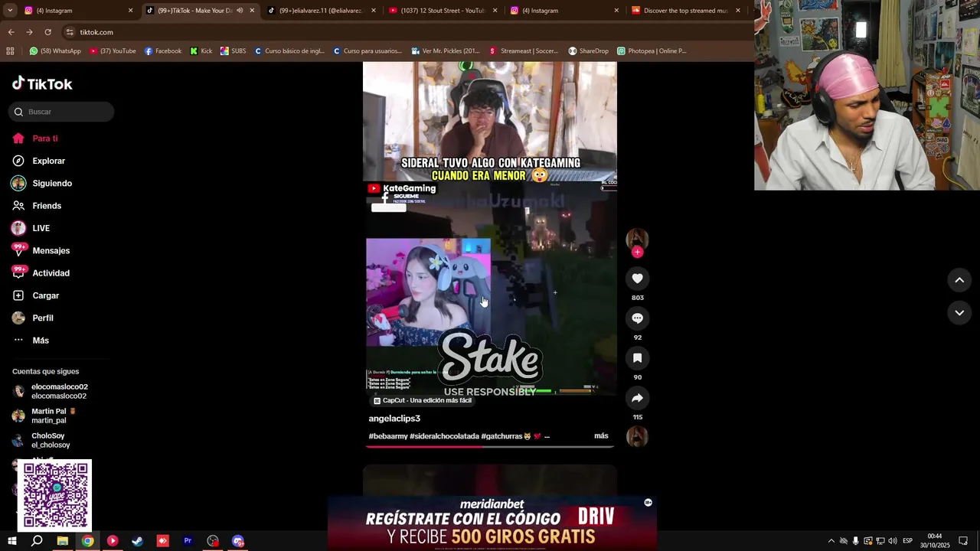The image size is (980, 551).
Task: Open the Para ti feed
Action: click(45, 139)
